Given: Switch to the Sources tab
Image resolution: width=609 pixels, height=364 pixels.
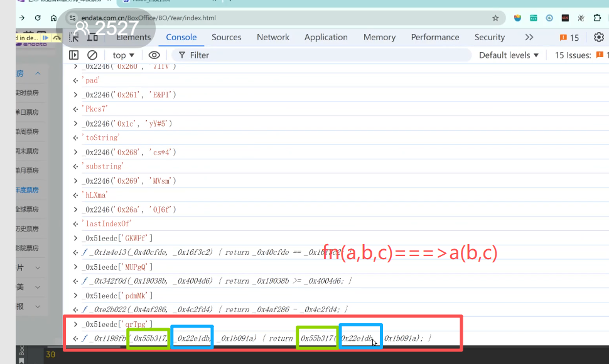Looking at the screenshot, I should [x=227, y=37].
